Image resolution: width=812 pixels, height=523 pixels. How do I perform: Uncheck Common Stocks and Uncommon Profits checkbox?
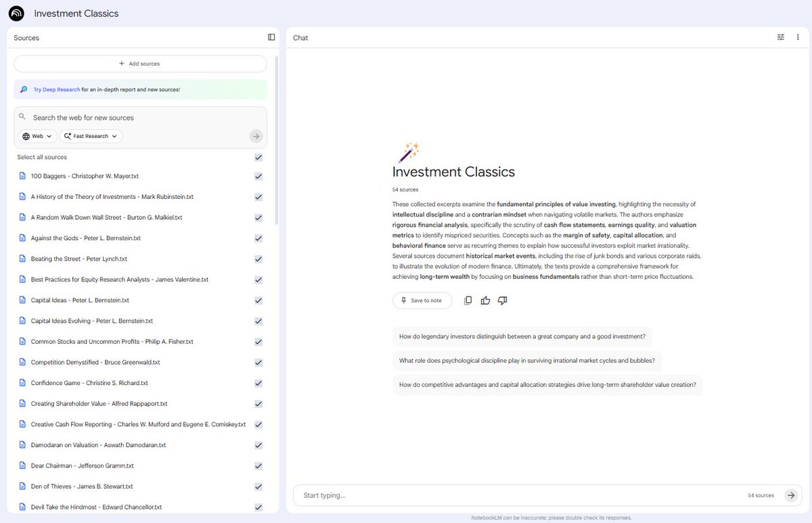(x=258, y=342)
